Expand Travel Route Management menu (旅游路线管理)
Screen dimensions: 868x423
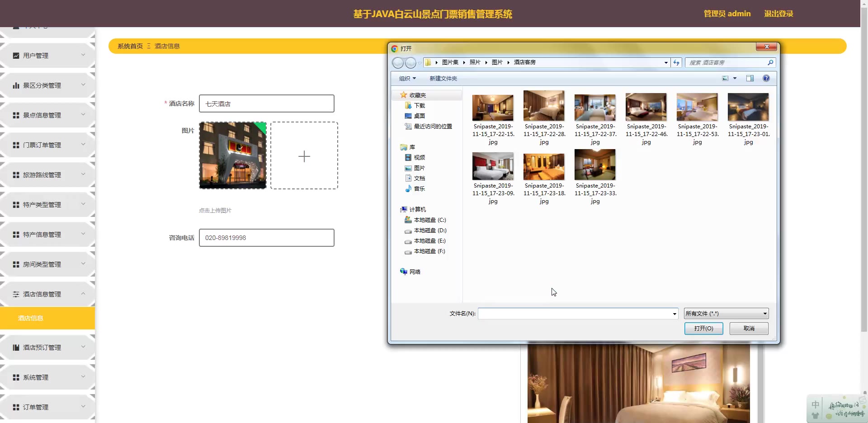47,175
